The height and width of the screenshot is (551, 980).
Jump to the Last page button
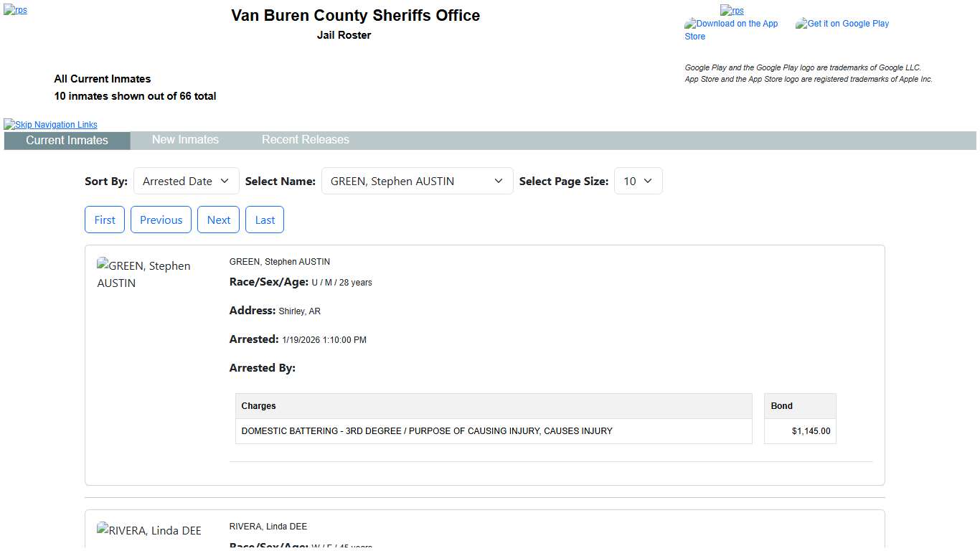click(265, 220)
